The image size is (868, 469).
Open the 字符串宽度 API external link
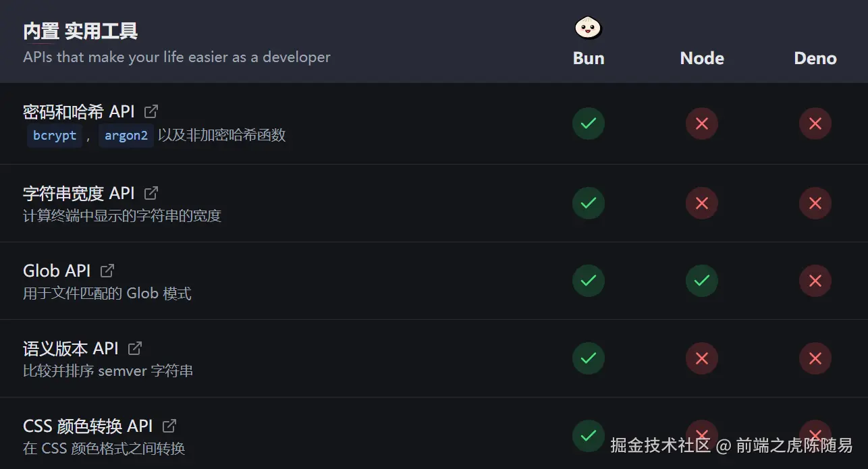150,193
